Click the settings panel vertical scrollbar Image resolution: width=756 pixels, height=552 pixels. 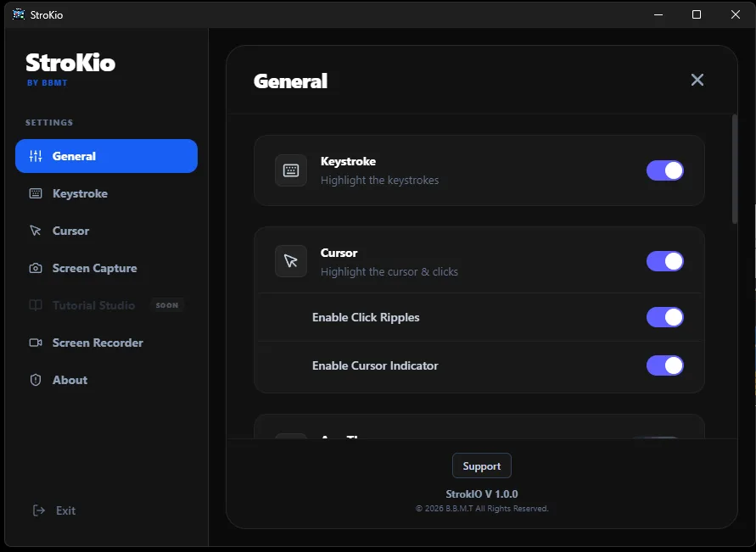735,169
